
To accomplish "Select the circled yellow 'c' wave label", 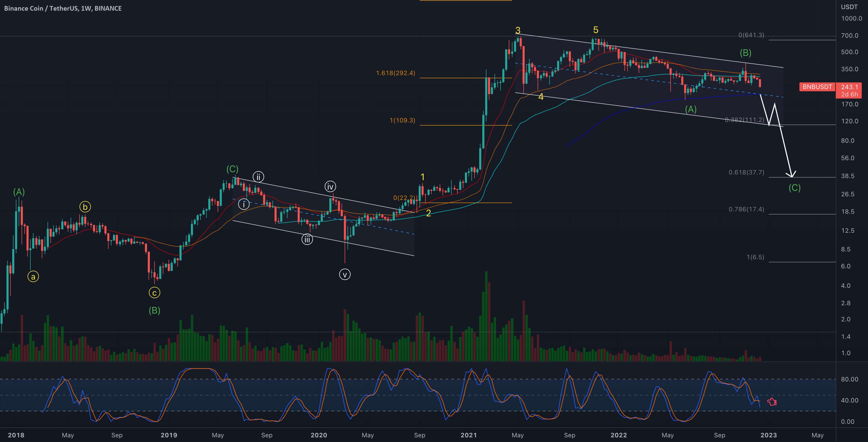I will click(x=154, y=292).
